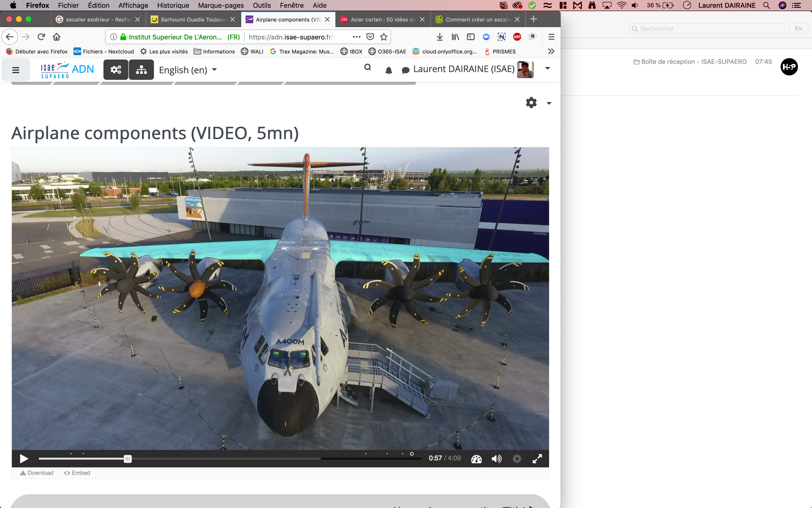Click the video seek bar handle

coord(128,459)
